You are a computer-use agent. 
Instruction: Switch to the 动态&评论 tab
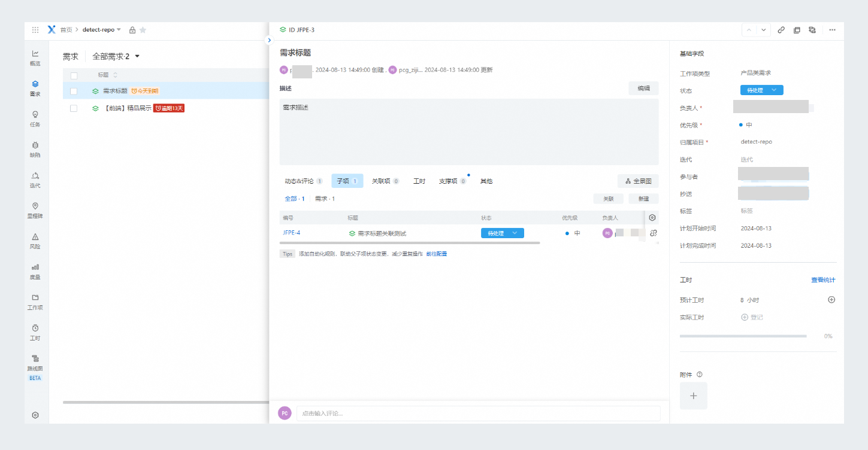pyautogui.click(x=304, y=181)
